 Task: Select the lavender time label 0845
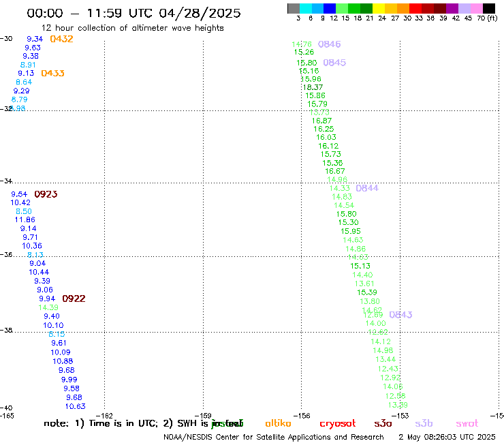click(334, 63)
